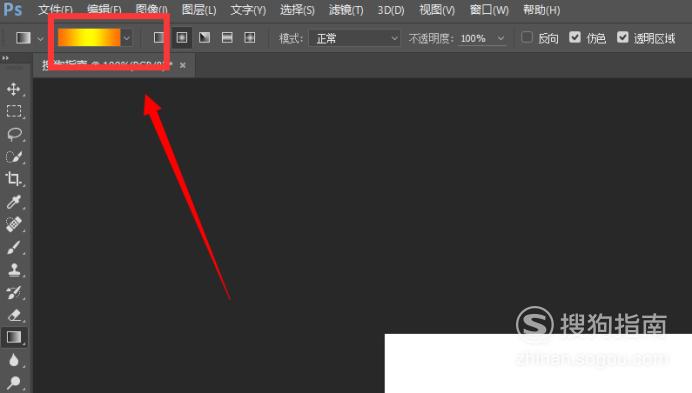Enable the 反向 reverse checkbox
This screenshot has width=692, height=393.
(527, 38)
